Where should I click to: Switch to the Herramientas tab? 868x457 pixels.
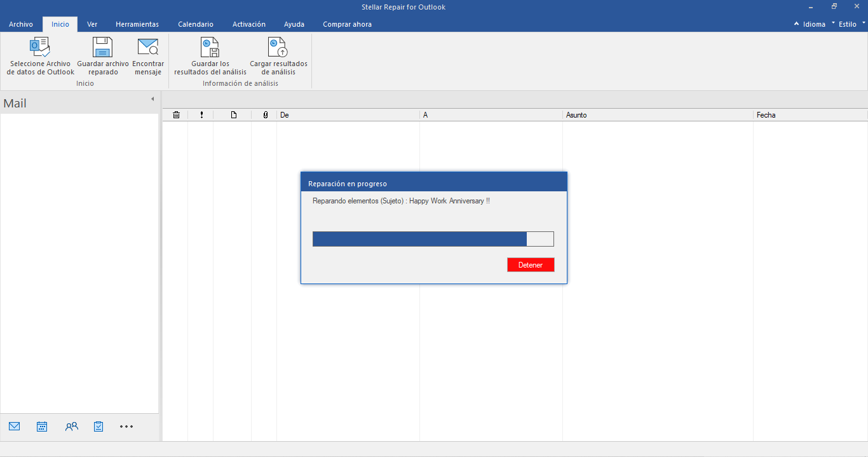pos(137,24)
